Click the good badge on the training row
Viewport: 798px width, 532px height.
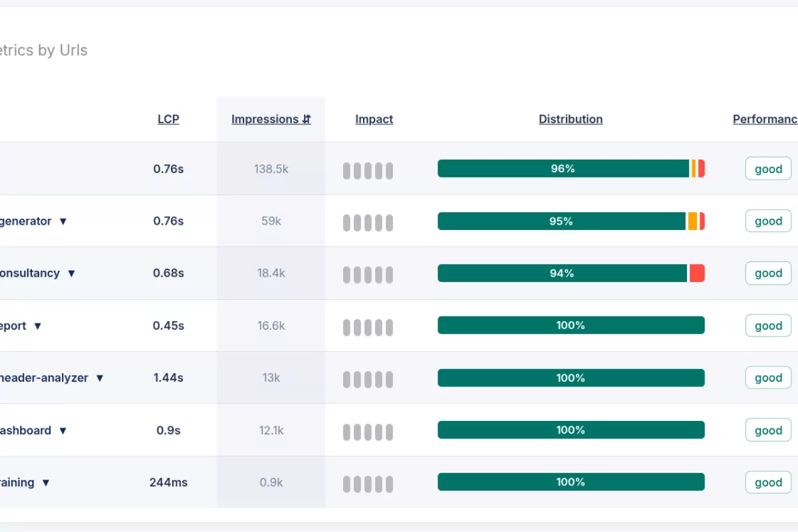768,482
